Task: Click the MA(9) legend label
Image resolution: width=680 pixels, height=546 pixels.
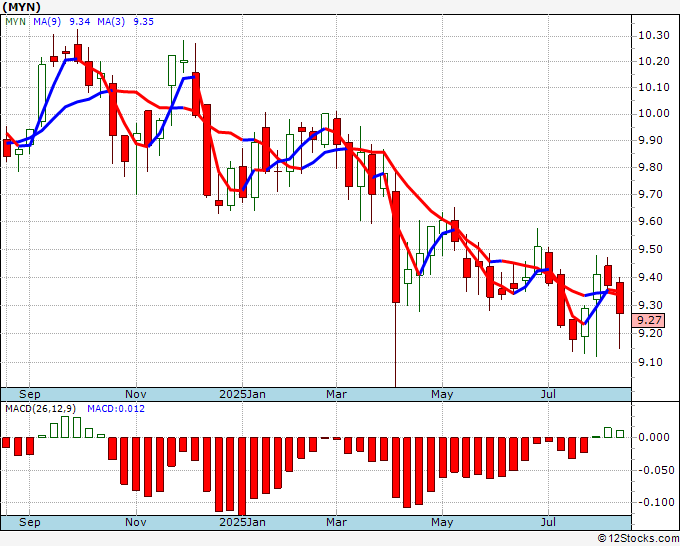Action: (x=47, y=22)
